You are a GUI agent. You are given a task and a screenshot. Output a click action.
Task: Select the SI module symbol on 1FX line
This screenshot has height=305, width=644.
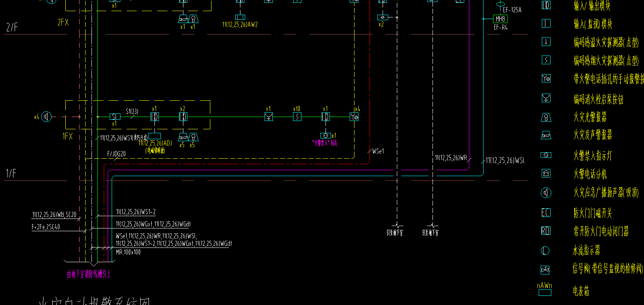pyautogui.click(x=115, y=117)
